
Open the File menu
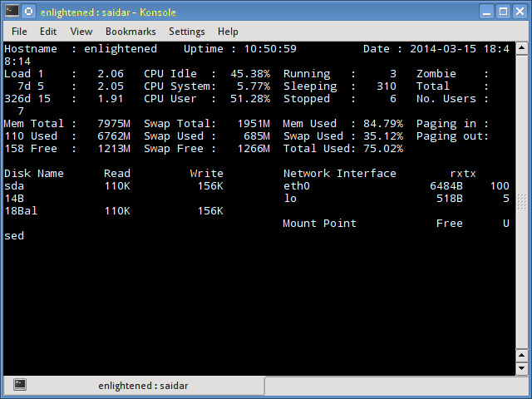pyautogui.click(x=19, y=32)
